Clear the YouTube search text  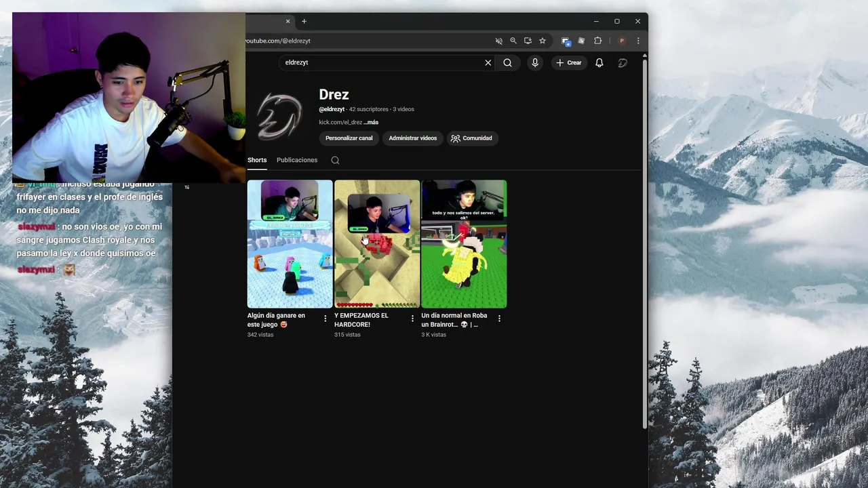click(x=488, y=62)
